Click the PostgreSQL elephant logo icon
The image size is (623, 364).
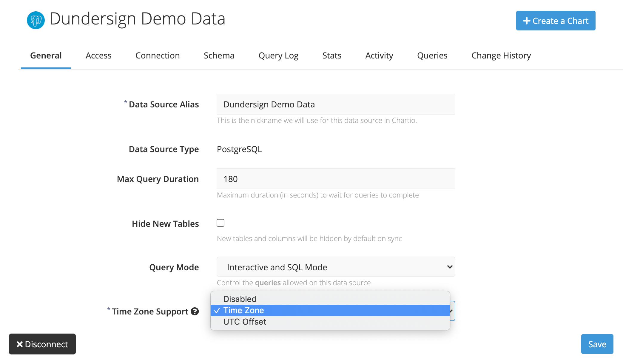(36, 20)
